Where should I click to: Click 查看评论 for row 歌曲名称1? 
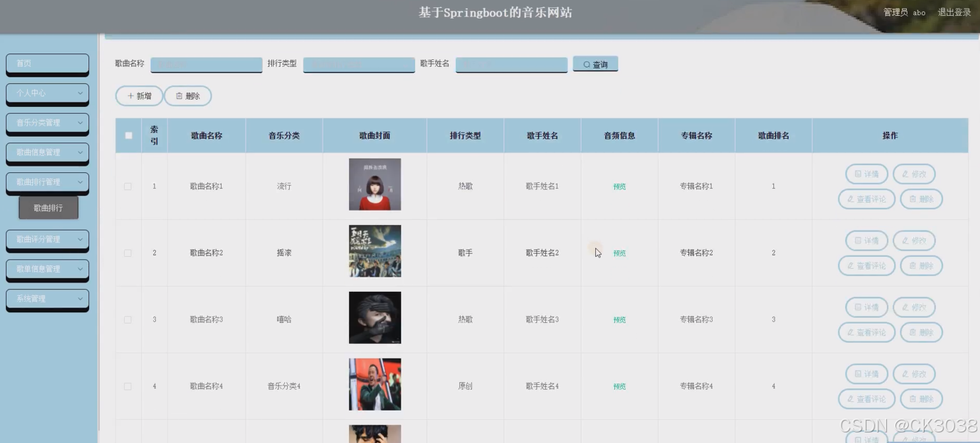point(866,199)
